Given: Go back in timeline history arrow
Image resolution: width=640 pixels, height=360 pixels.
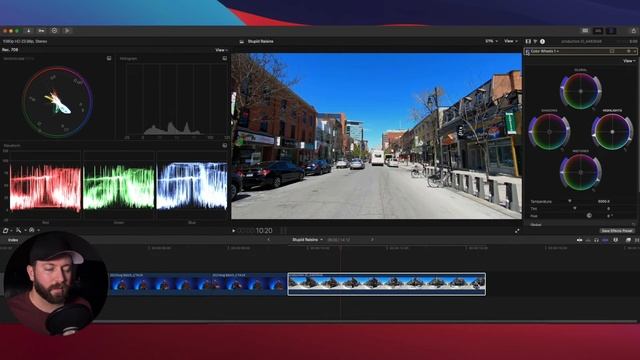Looking at the screenshot, I should pos(268,240).
